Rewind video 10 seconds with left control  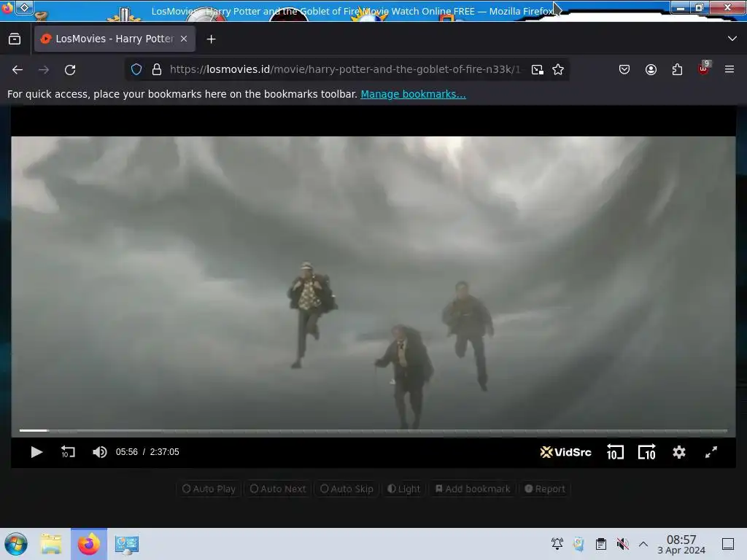point(68,452)
